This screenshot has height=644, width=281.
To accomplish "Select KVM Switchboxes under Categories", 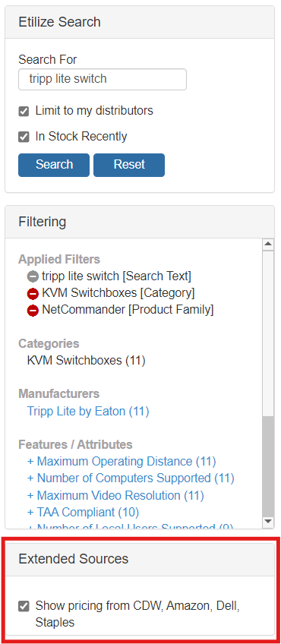I will pyautogui.click(x=87, y=360).
